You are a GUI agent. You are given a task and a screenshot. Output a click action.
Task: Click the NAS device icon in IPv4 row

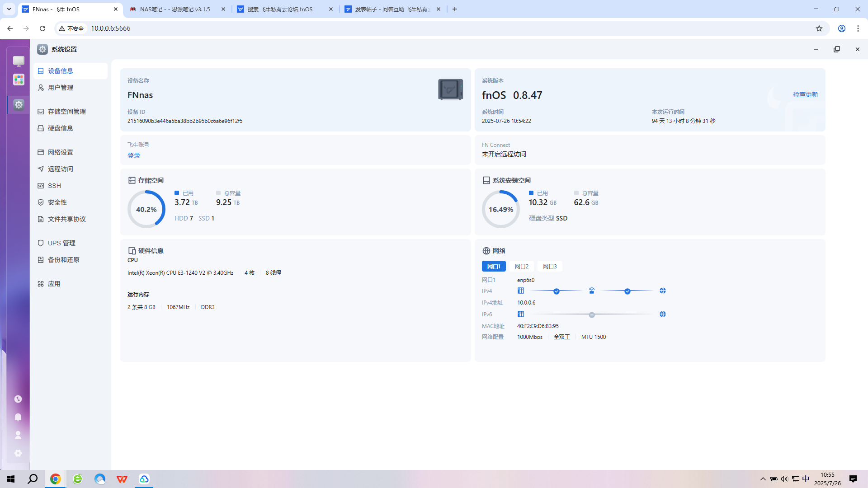click(x=521, y=291)
